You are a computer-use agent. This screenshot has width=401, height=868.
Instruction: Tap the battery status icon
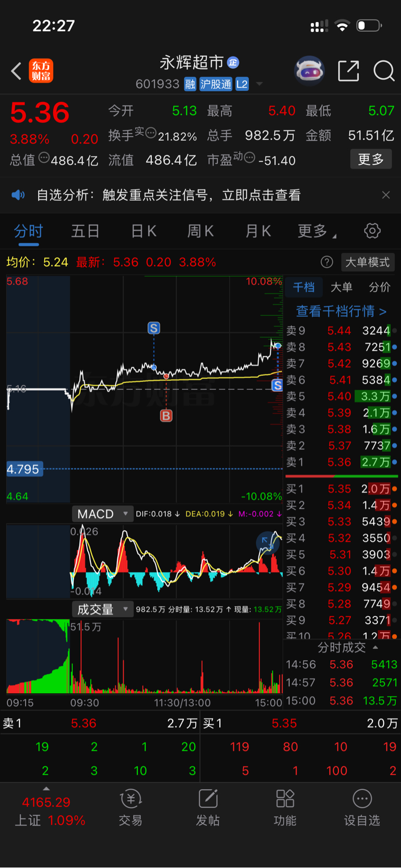coord(369,26)
